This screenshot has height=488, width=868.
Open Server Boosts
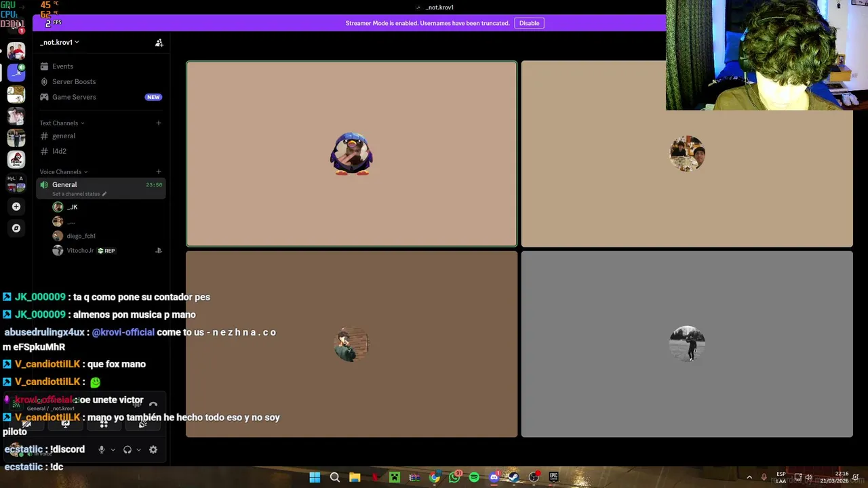pyautogui.click(x=102, y=81)
